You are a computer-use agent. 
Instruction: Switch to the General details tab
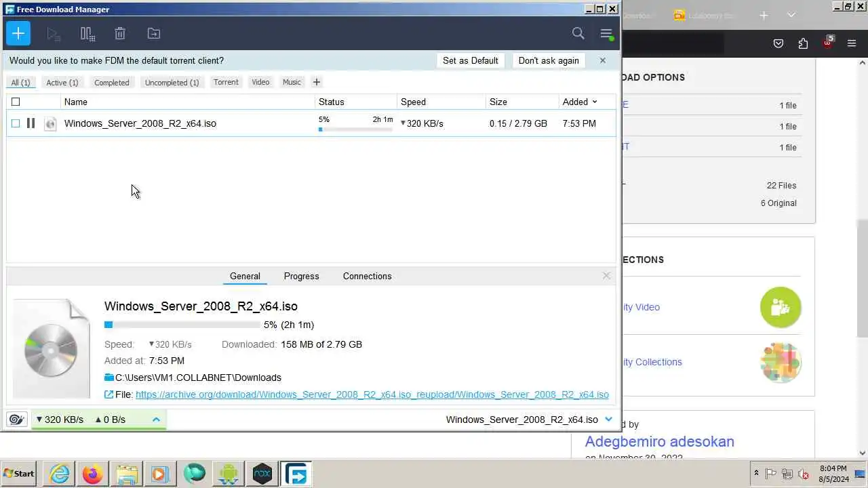coord(245,276)
